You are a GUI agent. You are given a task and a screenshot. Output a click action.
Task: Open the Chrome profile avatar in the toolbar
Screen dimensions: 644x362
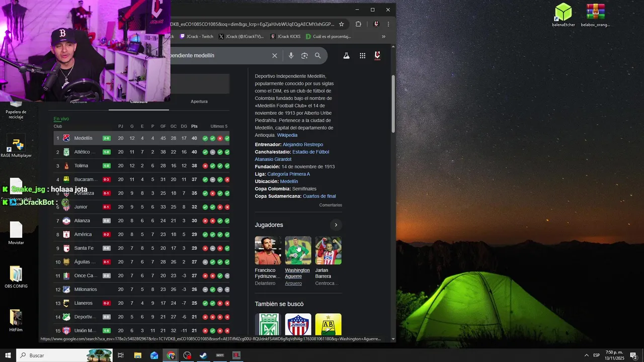pos(376,24)
